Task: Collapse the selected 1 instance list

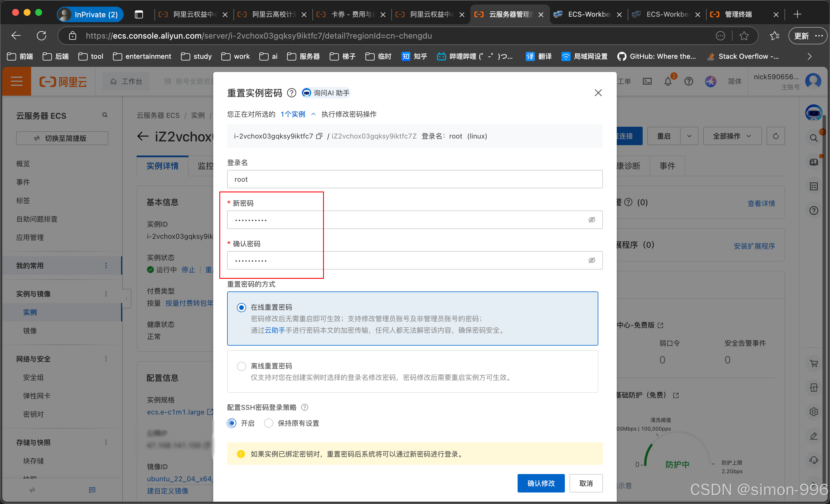Action: click(313, 114)
